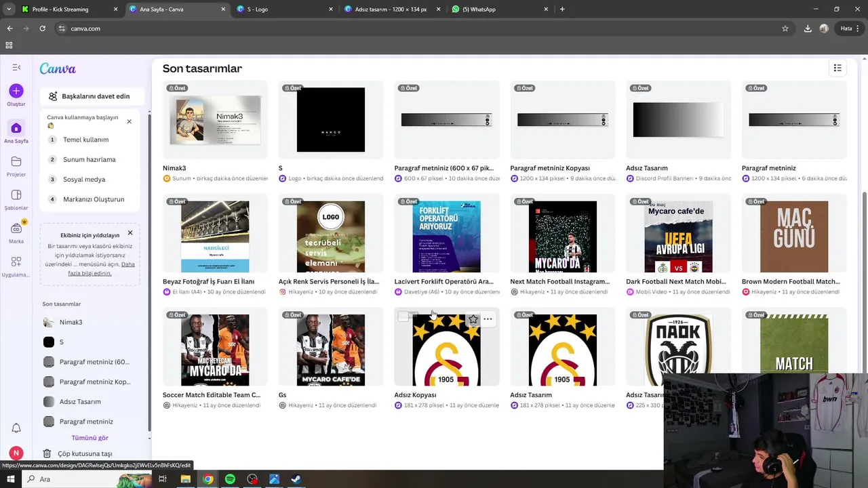868x488 pixels.
Task: Open Projeler folder icon in sidebar
Action: tap(16, 161)
